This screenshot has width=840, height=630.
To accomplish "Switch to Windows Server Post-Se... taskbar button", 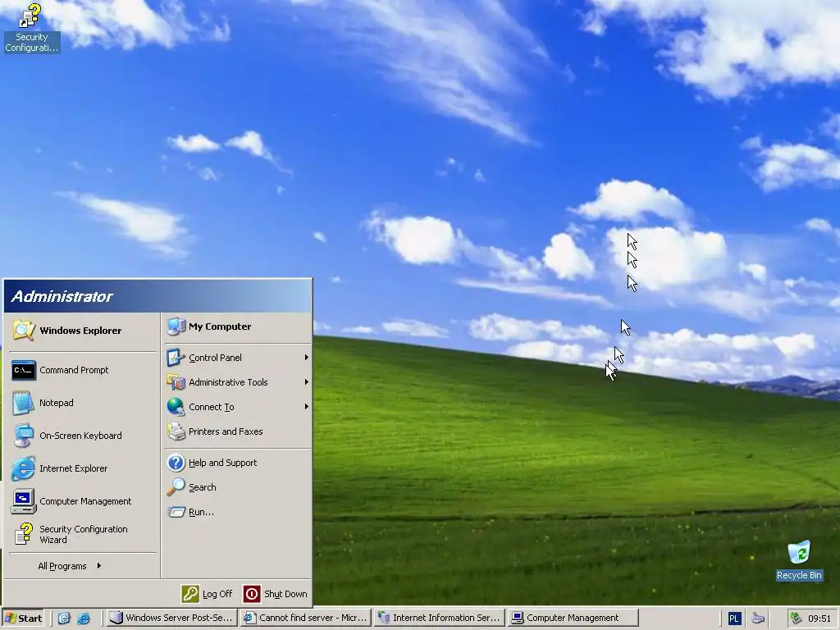I will (x=171, y=619).
